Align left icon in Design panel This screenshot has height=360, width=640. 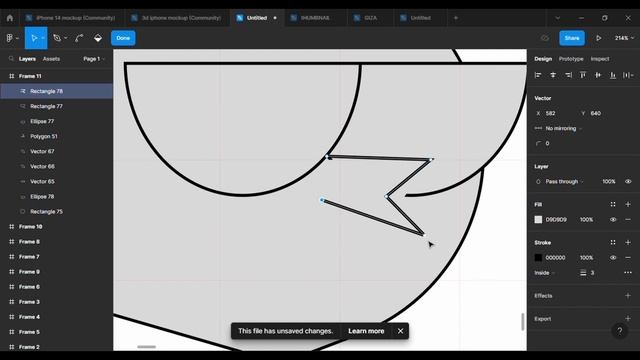[x=538, y=75]
